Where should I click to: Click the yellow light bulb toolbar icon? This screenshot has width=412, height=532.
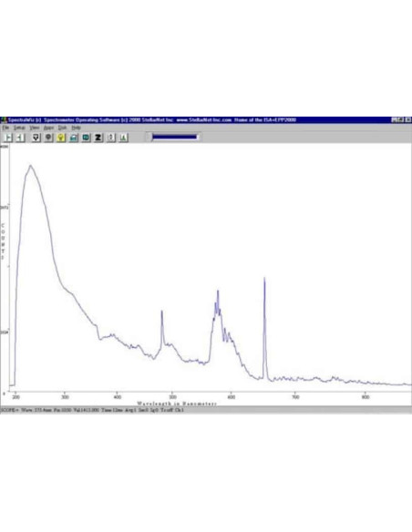tap(61, 138)
